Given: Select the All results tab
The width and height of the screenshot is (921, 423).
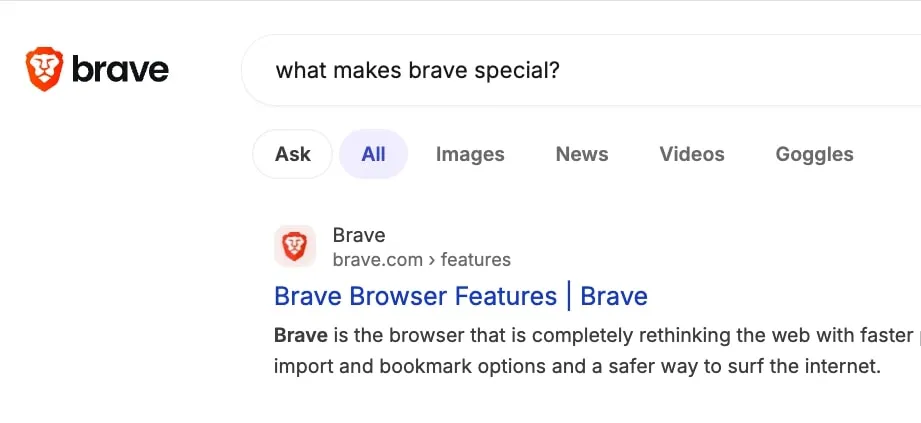Looking at the screenshot, I should click(374, 154).
